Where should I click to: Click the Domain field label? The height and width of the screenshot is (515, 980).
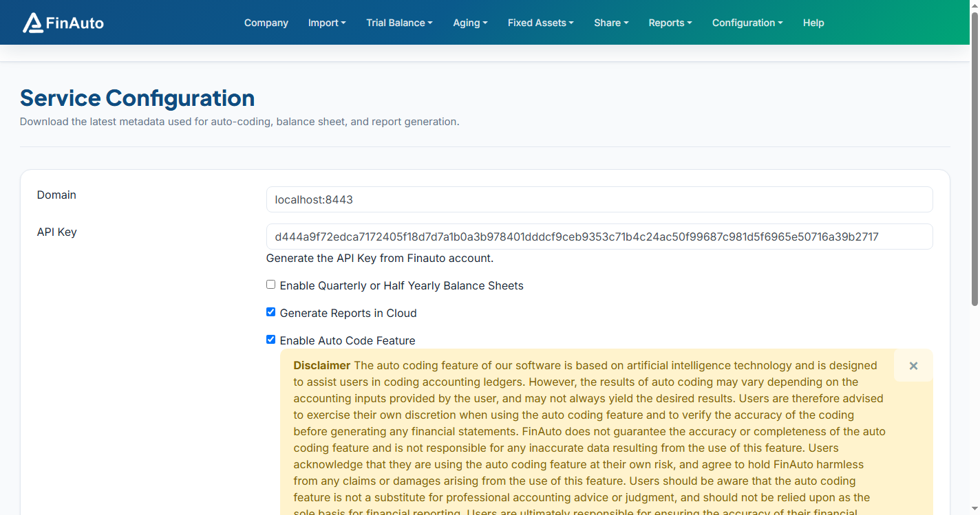pos(56,195)
